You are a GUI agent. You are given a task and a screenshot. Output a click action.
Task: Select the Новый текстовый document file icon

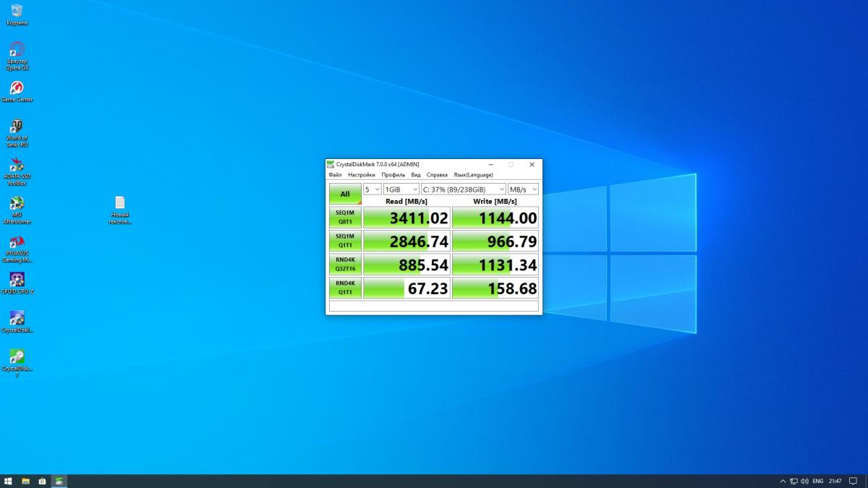119,204
